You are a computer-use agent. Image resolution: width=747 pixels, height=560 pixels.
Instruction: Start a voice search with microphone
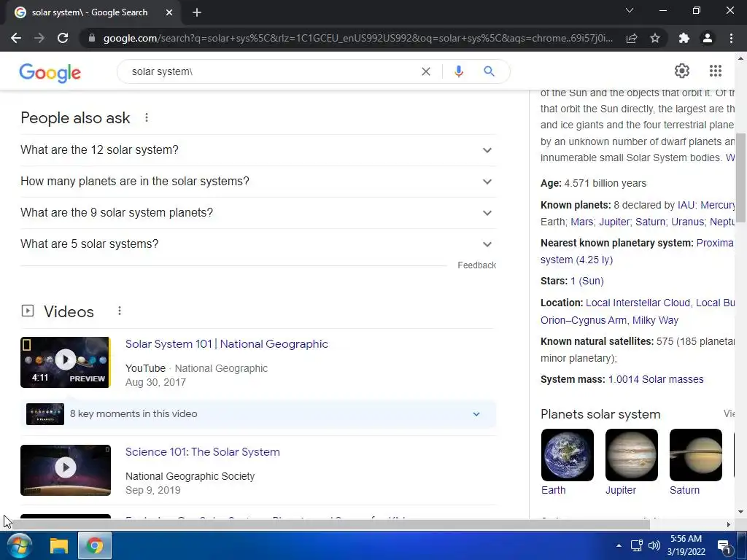click(458, 71)
